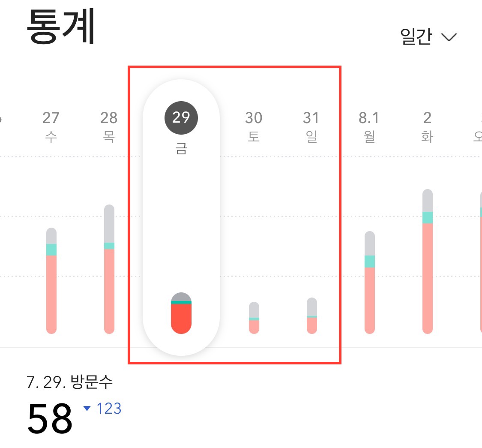Select the bar for August 2 Tuesday
This screenshot has height=448, width=482.
pos(427,262)
